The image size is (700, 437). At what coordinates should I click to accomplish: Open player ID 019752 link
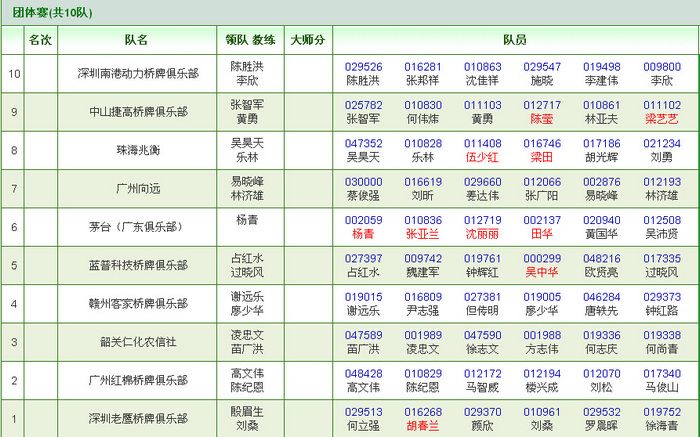(x=662, y=412)
